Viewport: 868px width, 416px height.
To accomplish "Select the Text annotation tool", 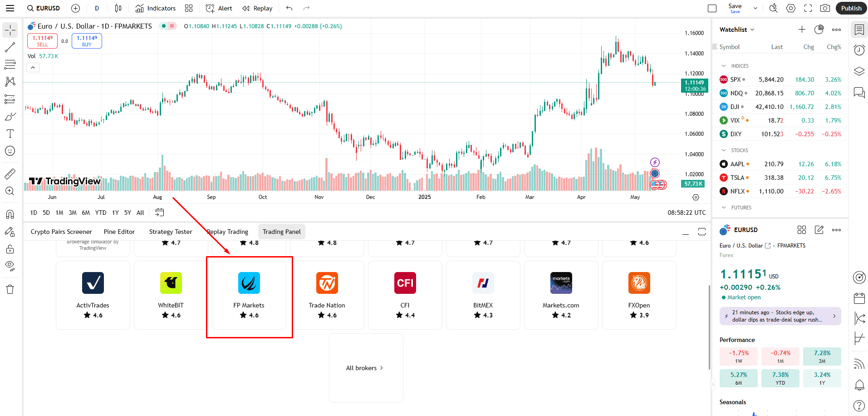I will click(x=10, y=134).
